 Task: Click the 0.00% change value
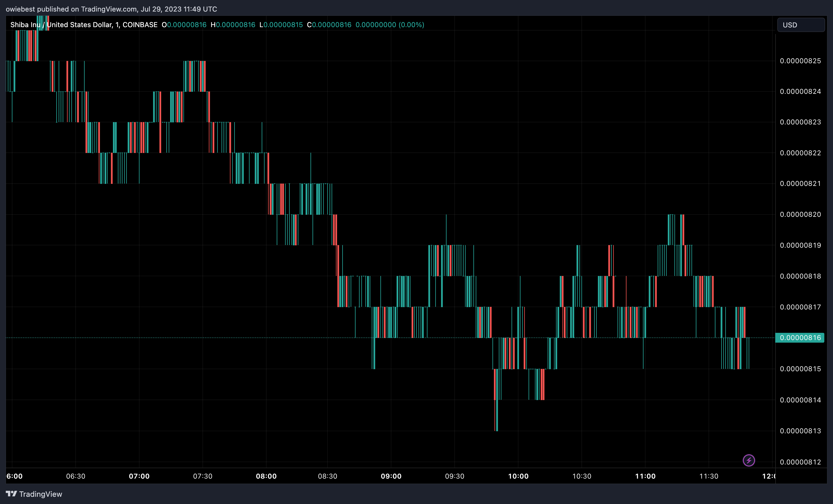pos(411,25)
